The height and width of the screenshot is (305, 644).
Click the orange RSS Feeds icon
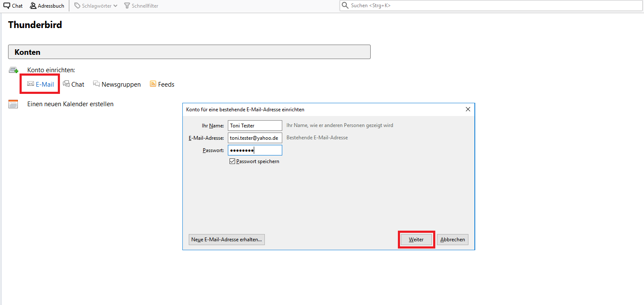tap(153, 84)
